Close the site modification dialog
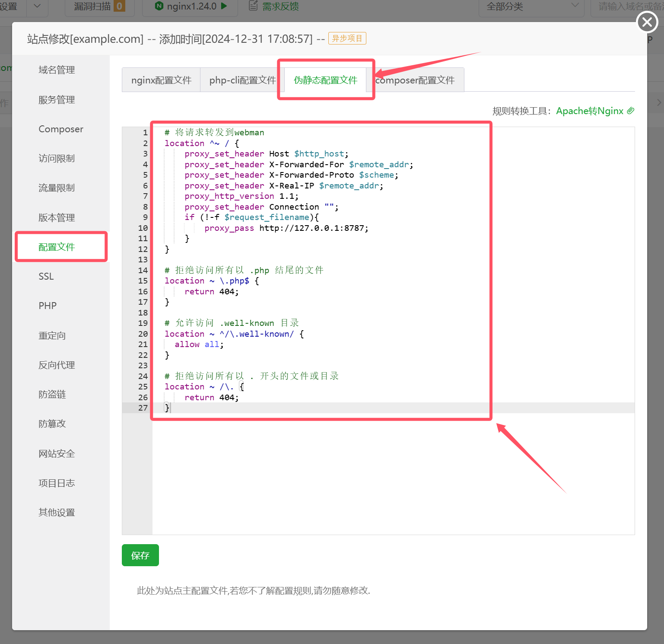The width and height of the screenshot is (664, 644). (x=647, y=22)
